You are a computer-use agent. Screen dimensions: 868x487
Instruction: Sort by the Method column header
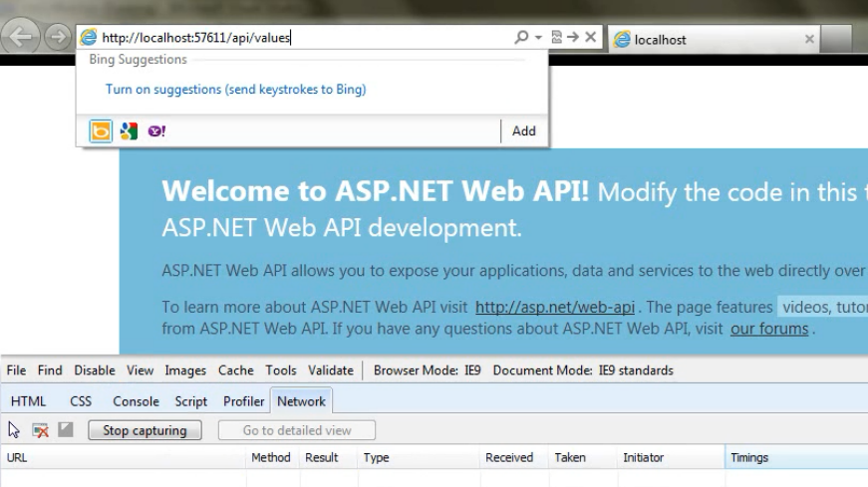(272, 458)
